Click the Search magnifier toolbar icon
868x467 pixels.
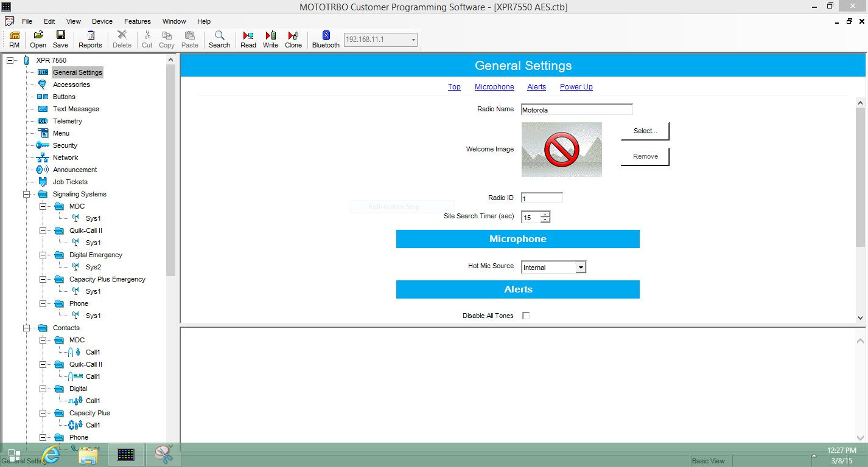[219, 40]
